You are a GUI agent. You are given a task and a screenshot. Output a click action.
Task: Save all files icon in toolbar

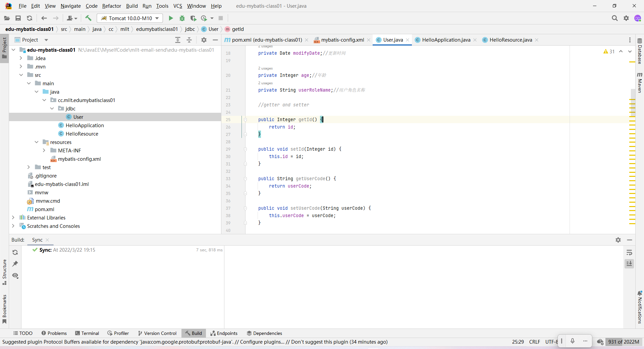click(x=18, y=18)
